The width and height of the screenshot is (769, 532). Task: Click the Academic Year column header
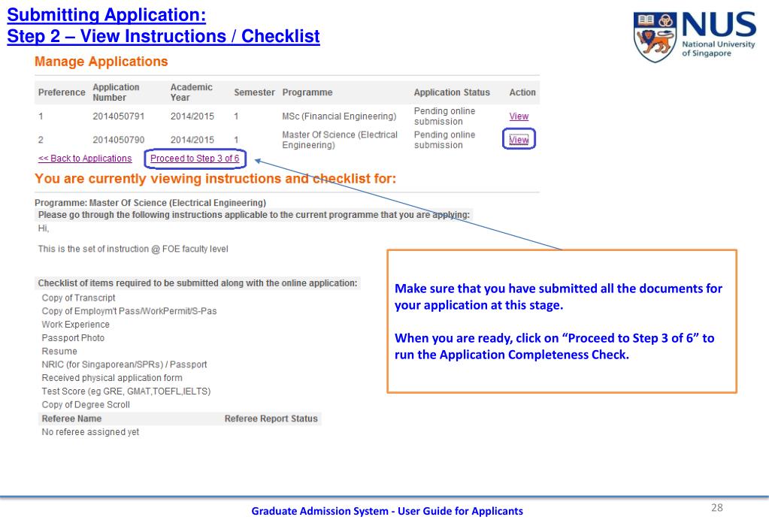191,92
